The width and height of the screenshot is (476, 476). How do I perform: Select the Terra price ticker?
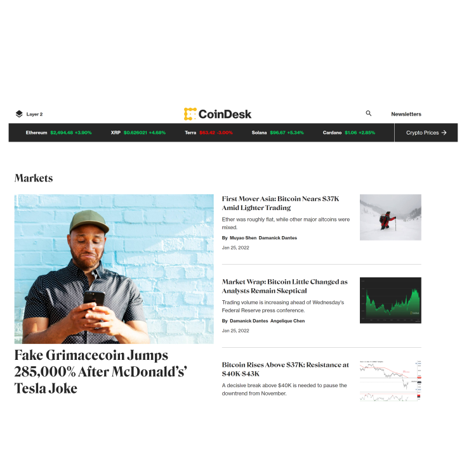(x=209, y=133)
